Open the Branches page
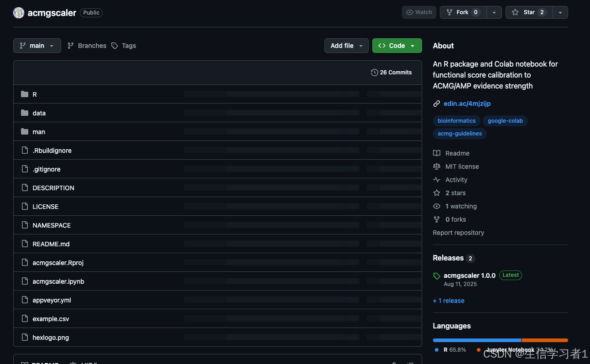Viewport: 590px width, 364px height. coord(87,46)
